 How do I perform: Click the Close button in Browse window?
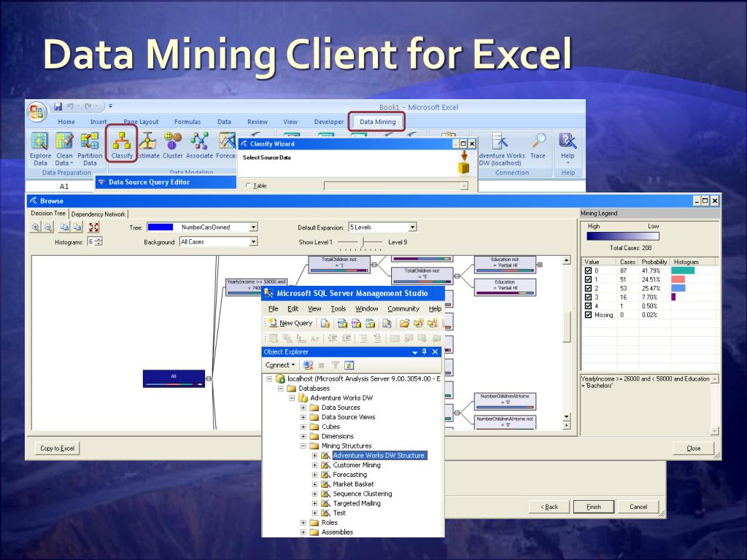tap(693, 448)
